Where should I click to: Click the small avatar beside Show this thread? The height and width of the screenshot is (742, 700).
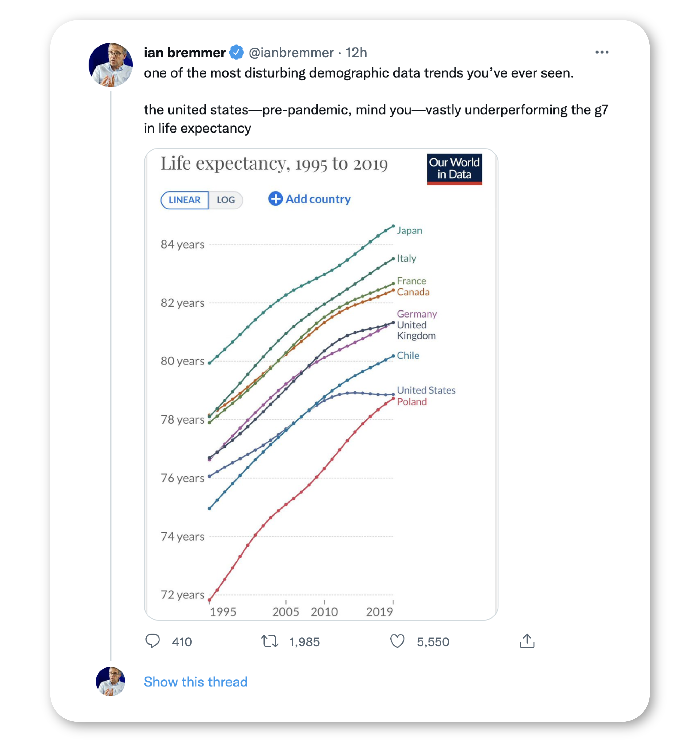pos(110,681)
